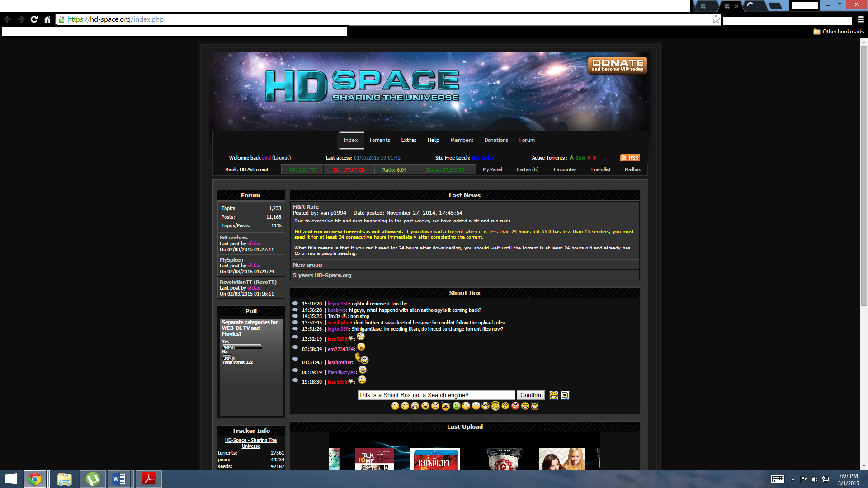Click the Donate and become VIP banner
This screenshot has height=488, width=868.
pos(618,65)
